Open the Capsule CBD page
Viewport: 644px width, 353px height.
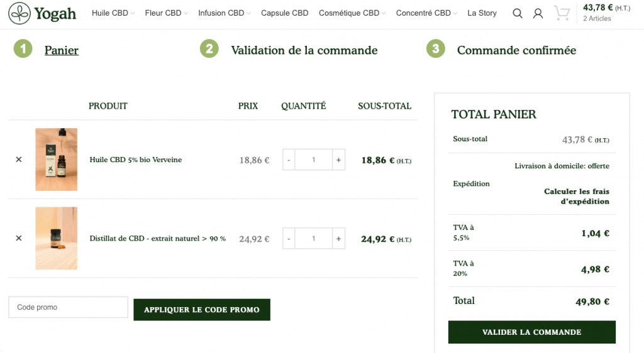pyautogui.click(x=285, y=13)
